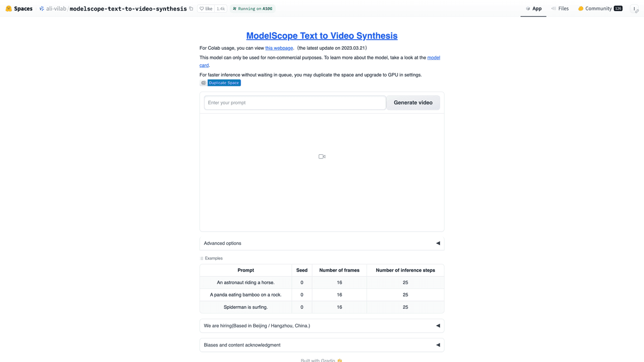Click the Duplicate Space button
The height and width of the screenshot is (362, 644).
(220, 83)
